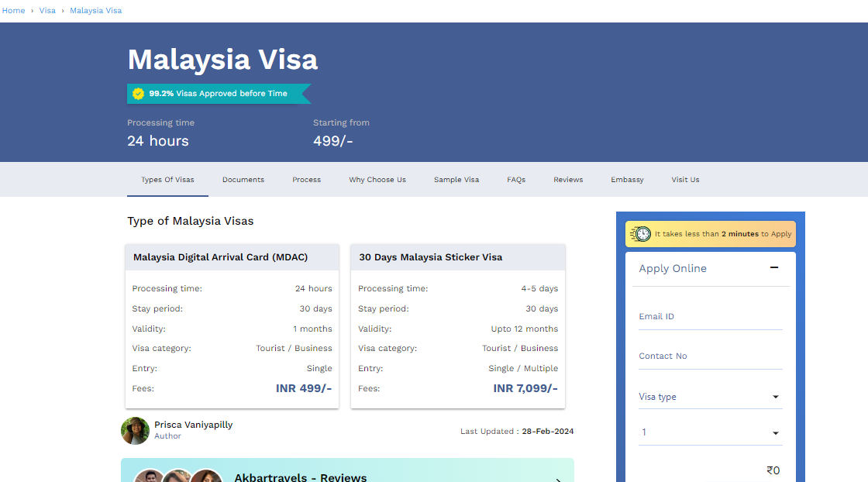
Task: Click Prisca Vaniyapilly author avatar
Action: tap(135, 431)
